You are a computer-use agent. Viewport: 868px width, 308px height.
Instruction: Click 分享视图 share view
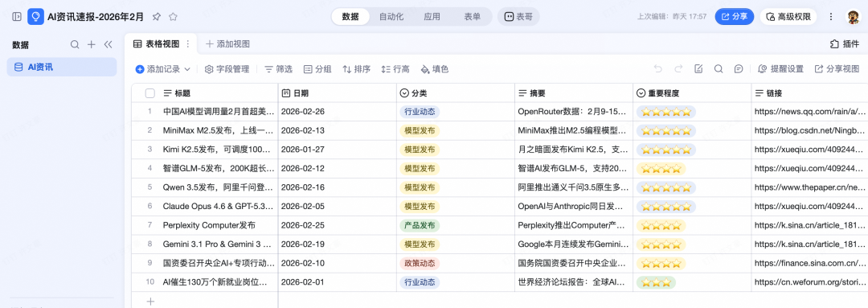(837, 69)
